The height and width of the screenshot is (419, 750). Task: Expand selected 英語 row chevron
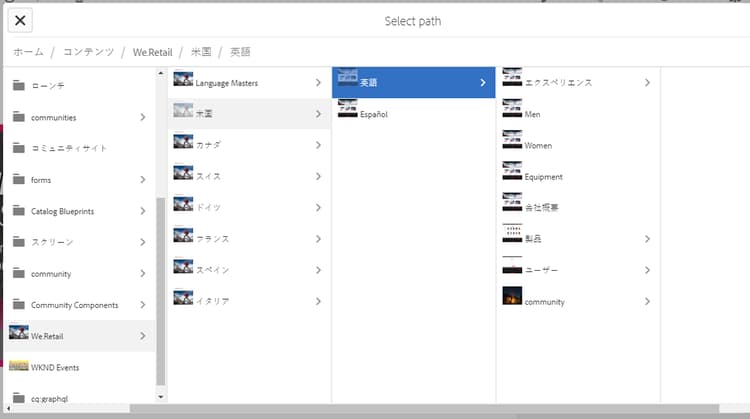tap(483, 83)
